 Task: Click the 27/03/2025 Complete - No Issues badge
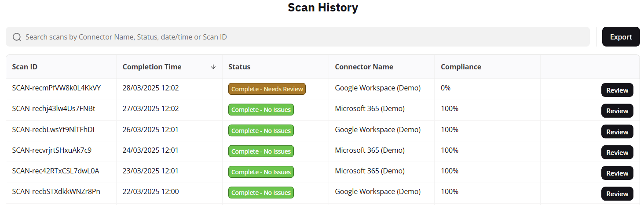click(261, 110)
